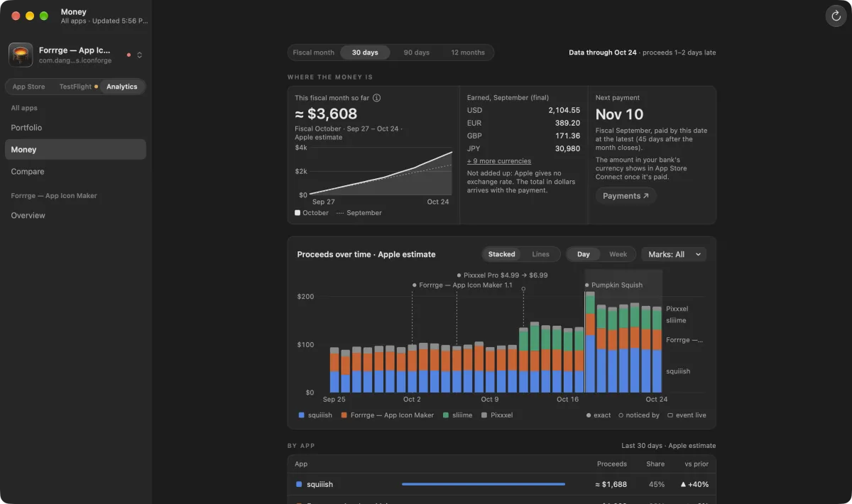Switch chart to Stacked view
Image resolution: width=852 pixels, height=504 pixels.
coord(502,254)
